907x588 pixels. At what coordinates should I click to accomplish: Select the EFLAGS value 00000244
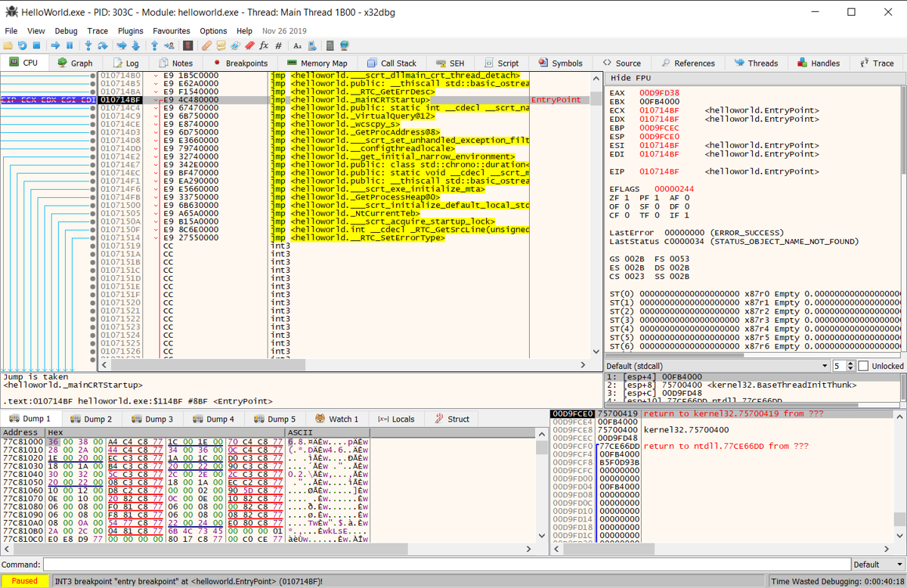(674, 189)
